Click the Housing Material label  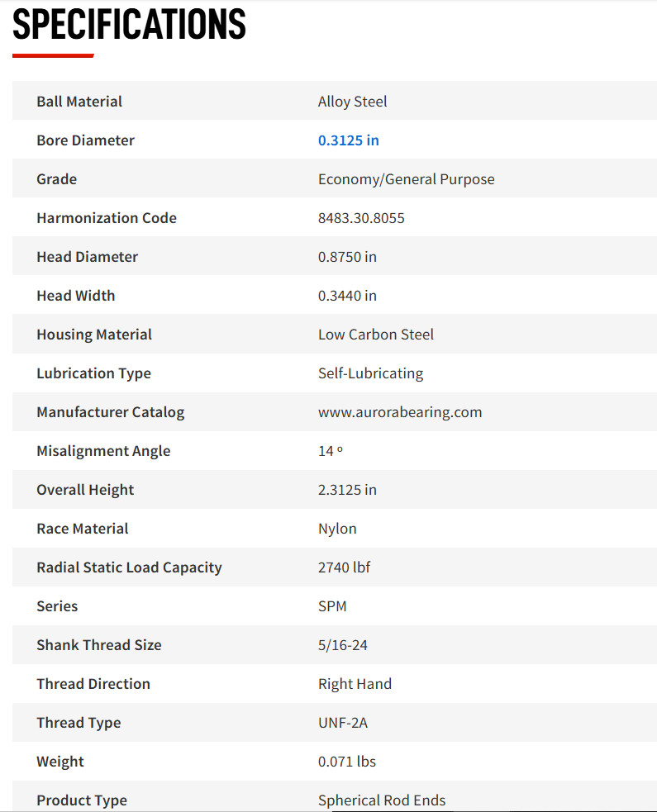[x=94, y=335]
